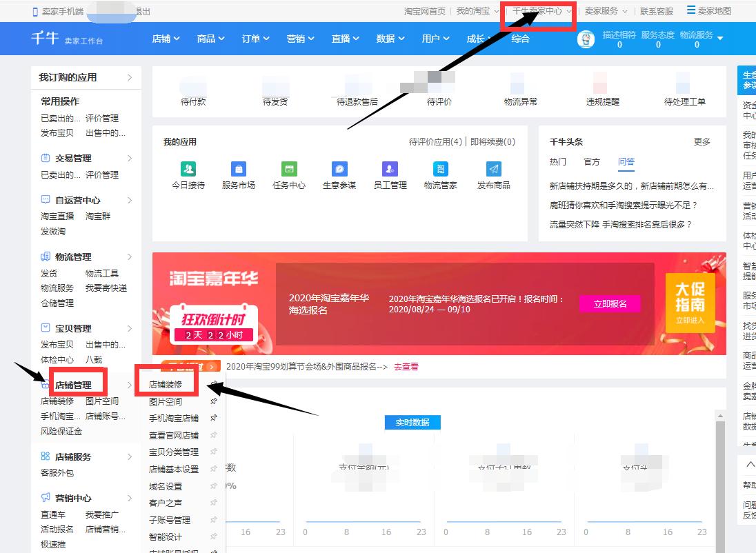Pin the 智能设计 shortcut
Image resolution: width=756 pixels, height=553 pixels.
tap(214, 536)
